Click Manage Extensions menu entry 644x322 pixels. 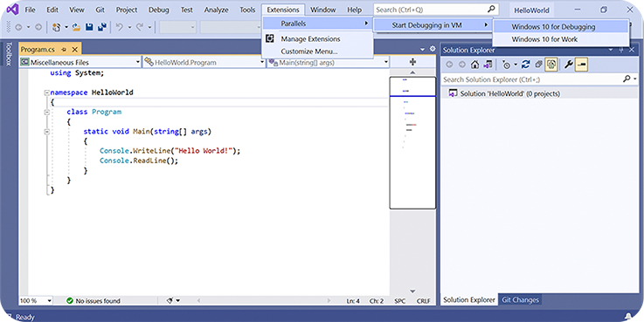(317, 39)
